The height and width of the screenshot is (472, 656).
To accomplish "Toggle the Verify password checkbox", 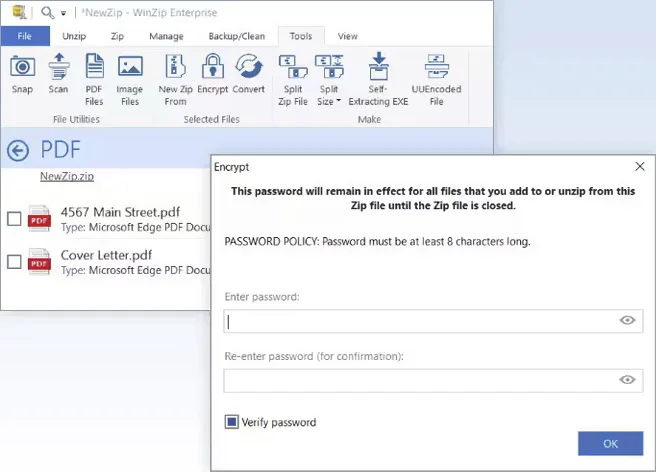I will tap(232, 422).
